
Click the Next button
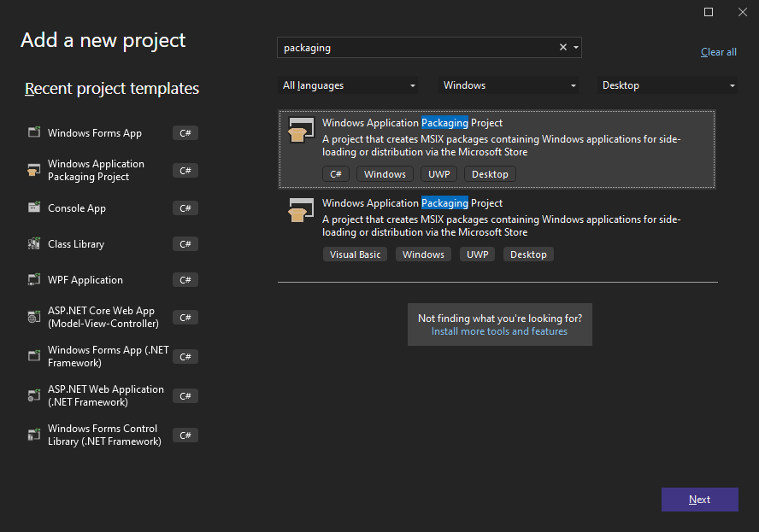(699, 499)
